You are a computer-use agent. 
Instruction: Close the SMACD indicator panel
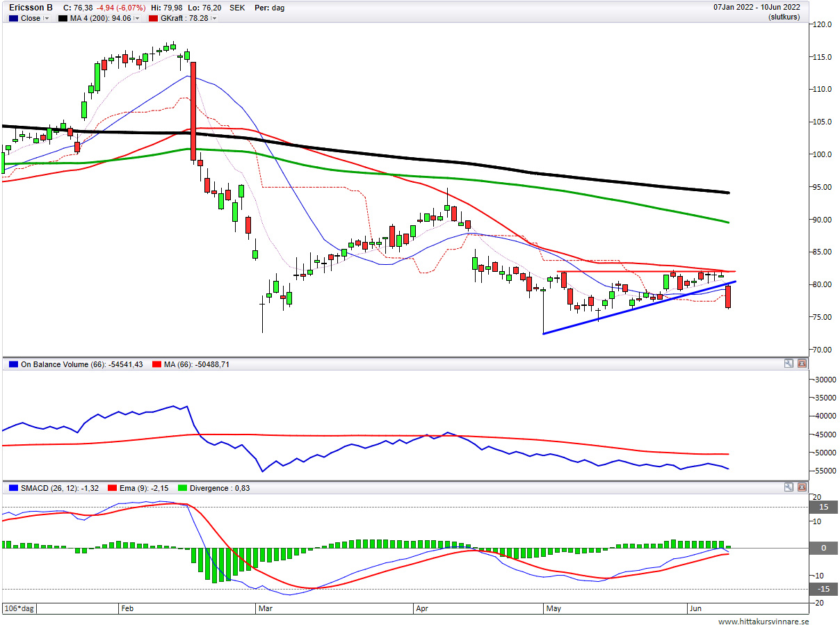point(802,487)
